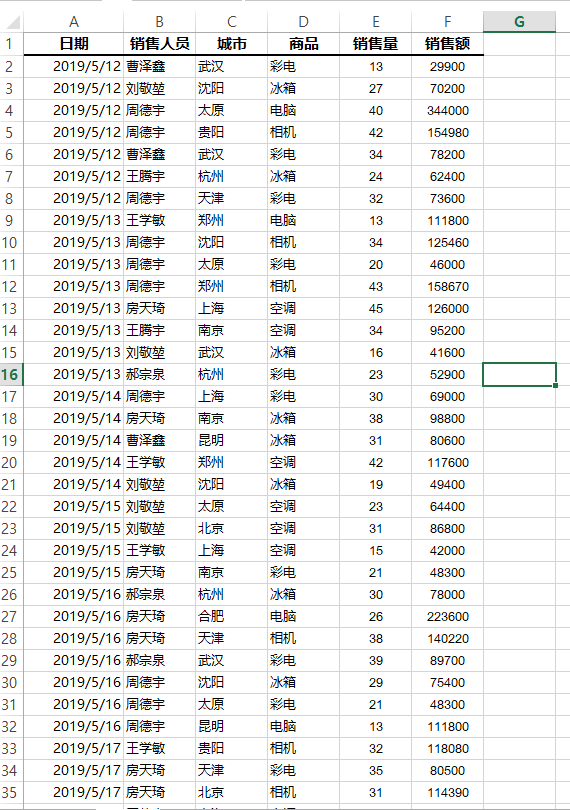Click the 城市 header cell
The image size is (570, 810).
[x=232, y=44]
